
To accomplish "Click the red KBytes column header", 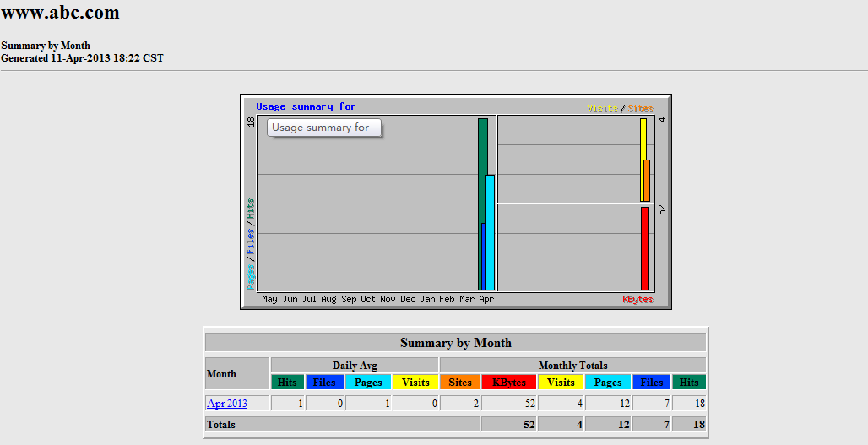I will tap(509, 382).
